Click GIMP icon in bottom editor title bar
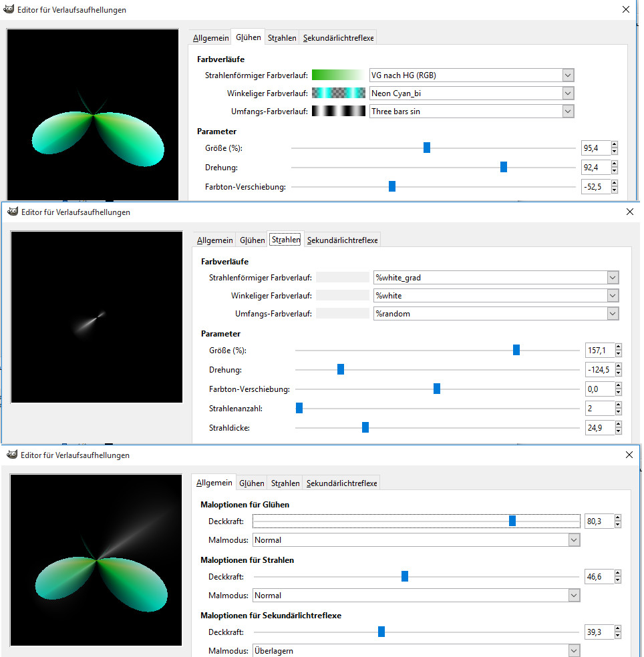This screenshot has width=644, height=657. [12, 455]
